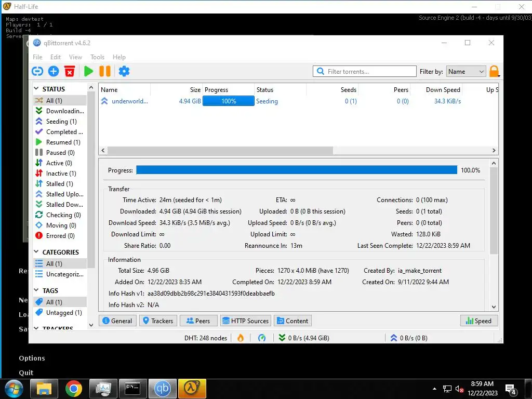Screen dimensions: 532x399
Task: Switch to the HTTP Sources tab
Action: 246,321
